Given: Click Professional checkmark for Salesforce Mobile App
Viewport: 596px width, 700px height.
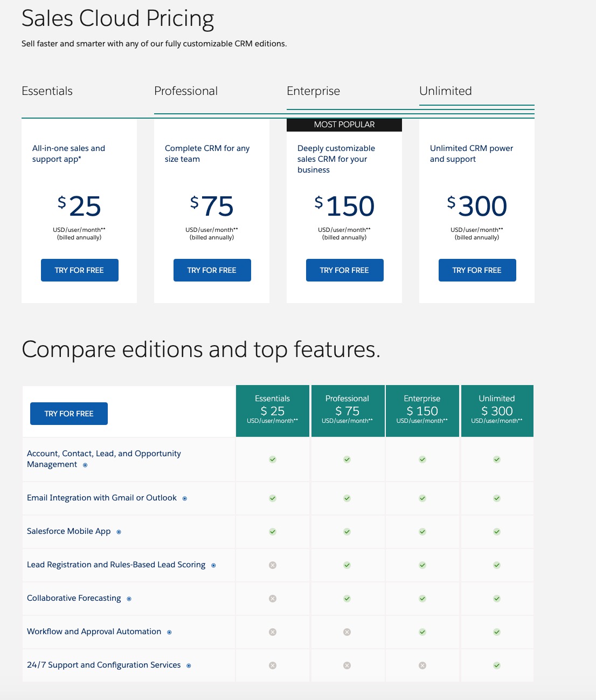Looking at the screenshot, I should click(347, 532).
